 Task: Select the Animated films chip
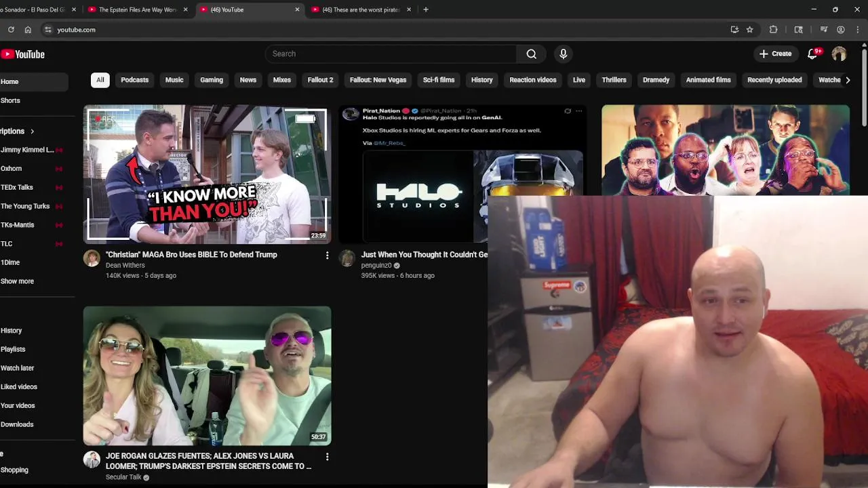point(709,80)
